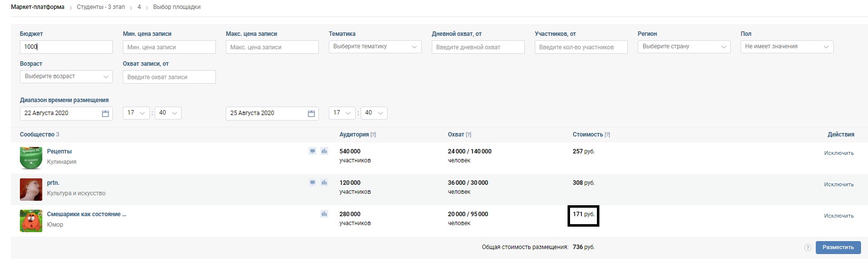Open Смешарики как состояние community link
868x268 pixels.
coord(87,214)
